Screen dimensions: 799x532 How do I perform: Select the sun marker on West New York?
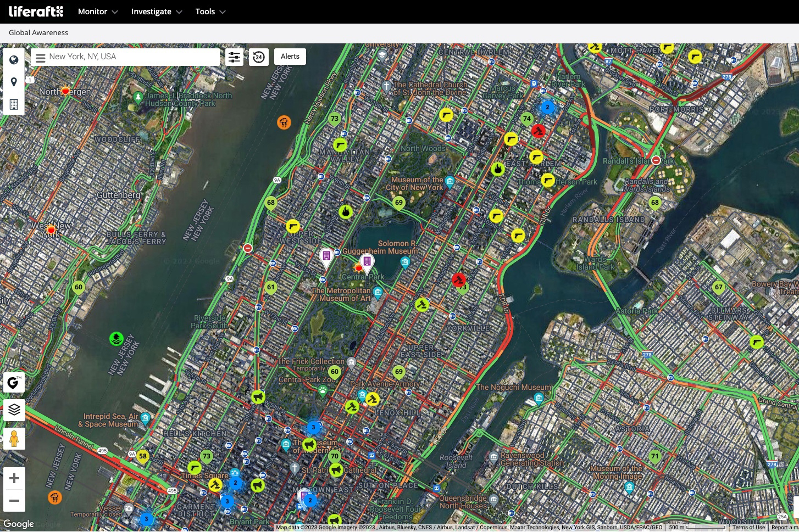(x=51, y=229)
